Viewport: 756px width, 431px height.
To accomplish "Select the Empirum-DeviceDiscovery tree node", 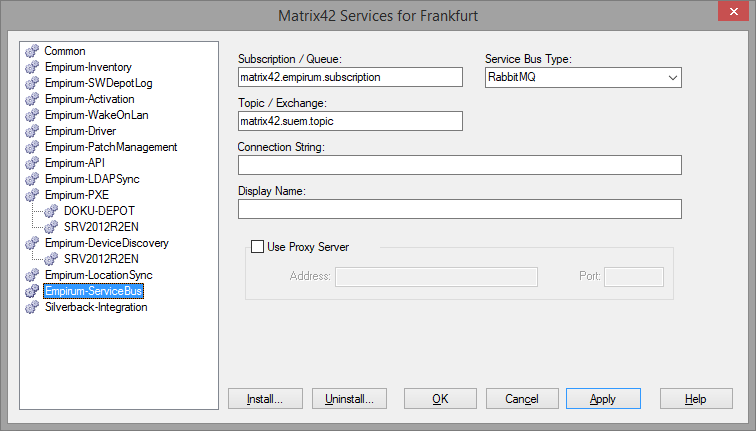I will [107, 243].
